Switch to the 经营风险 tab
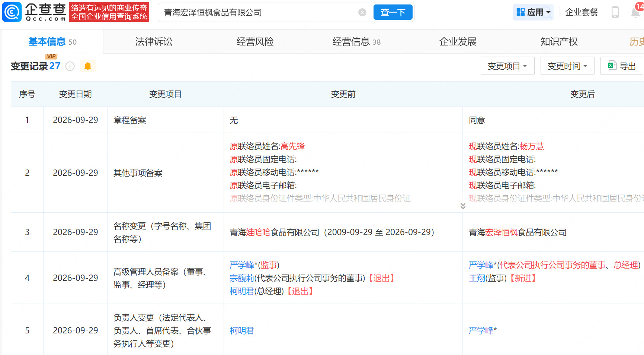This screenshot has width=644, height=355. coord(255,42)
